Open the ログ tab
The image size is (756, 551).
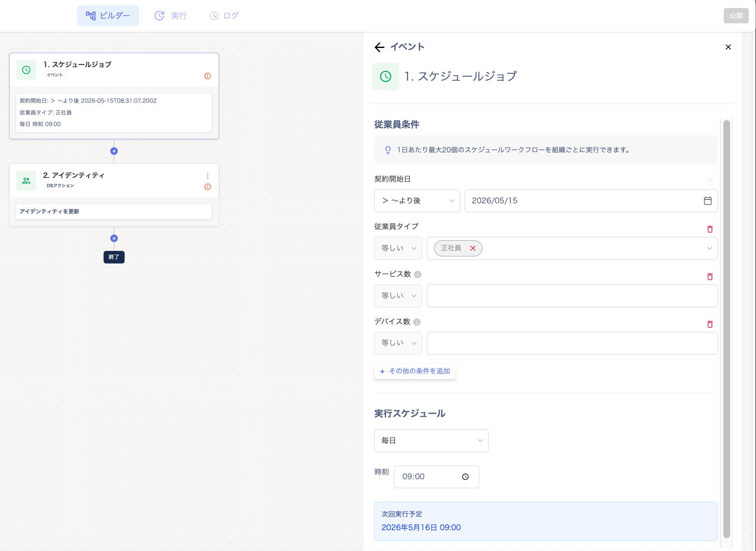(x=224, y=16)
